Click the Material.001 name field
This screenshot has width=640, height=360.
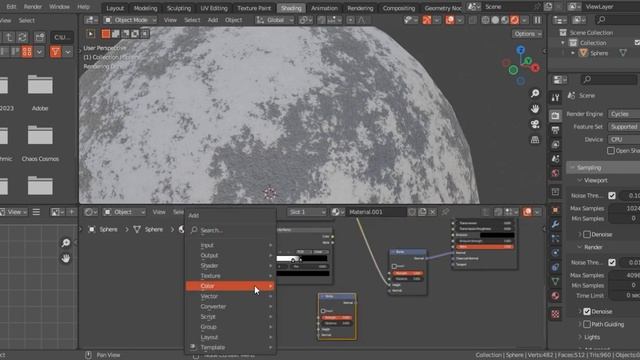[x=377, y=212]
